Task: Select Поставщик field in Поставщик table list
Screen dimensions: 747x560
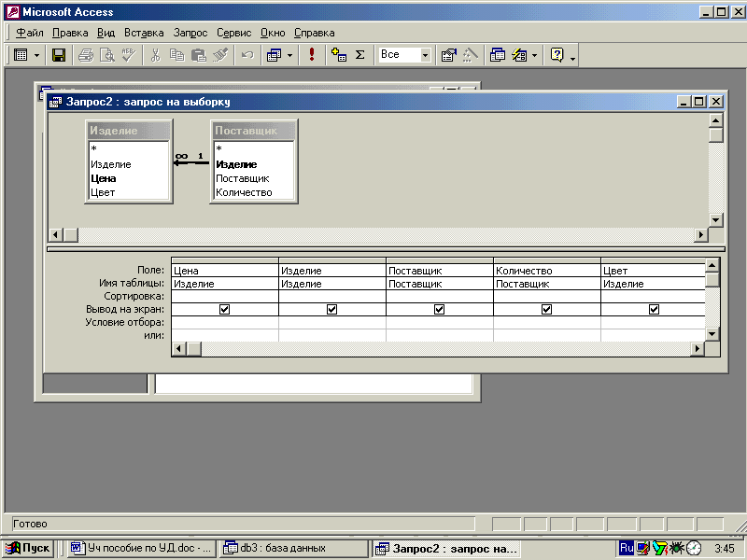Action: click(x=243, y=178)
